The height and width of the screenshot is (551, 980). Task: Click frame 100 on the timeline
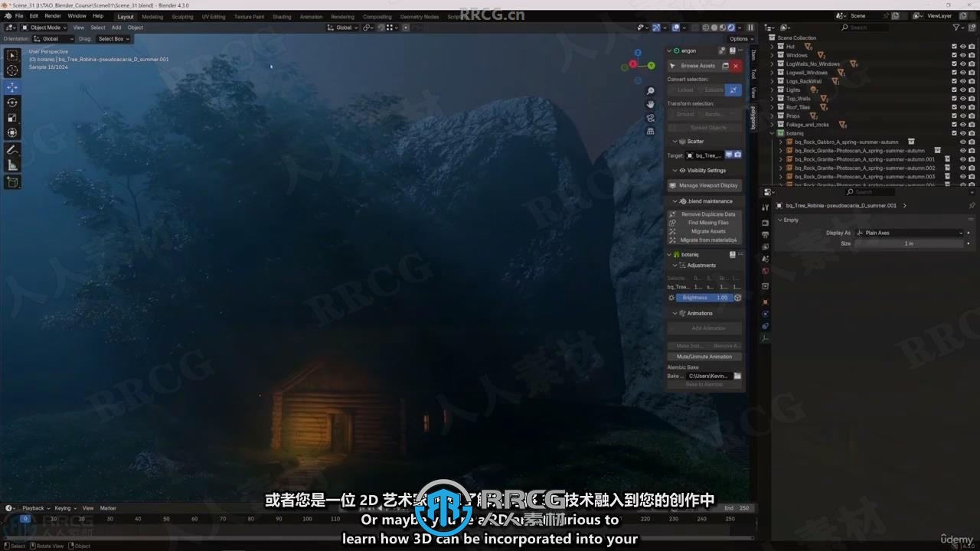click(x=307, y=519)
